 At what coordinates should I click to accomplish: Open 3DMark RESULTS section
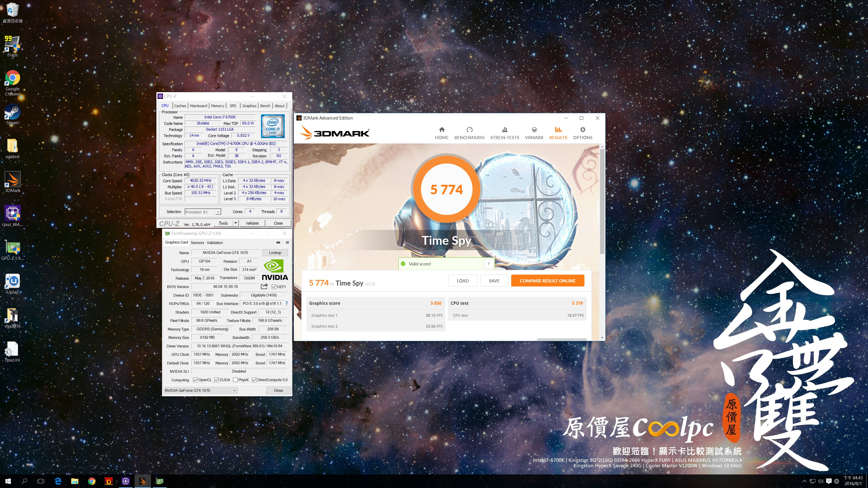(558, 133)
